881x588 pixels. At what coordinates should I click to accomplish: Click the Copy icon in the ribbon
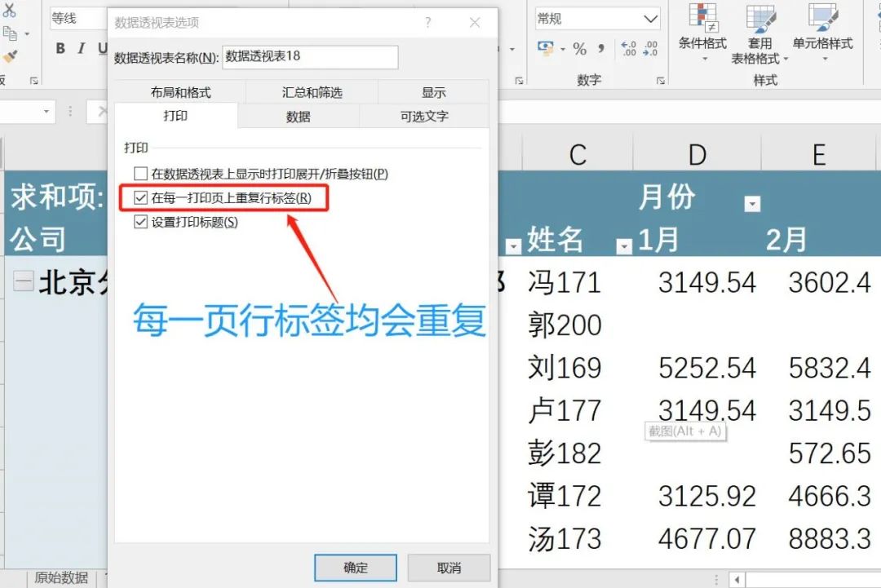click(10, 34)
